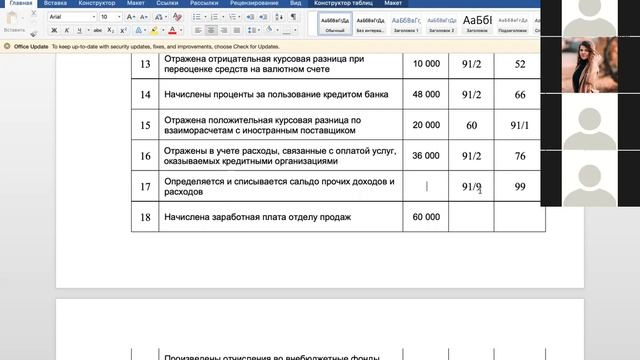Open the font color dropdown arrow
This screenshot has width=640, height=360.
point(181,30)
